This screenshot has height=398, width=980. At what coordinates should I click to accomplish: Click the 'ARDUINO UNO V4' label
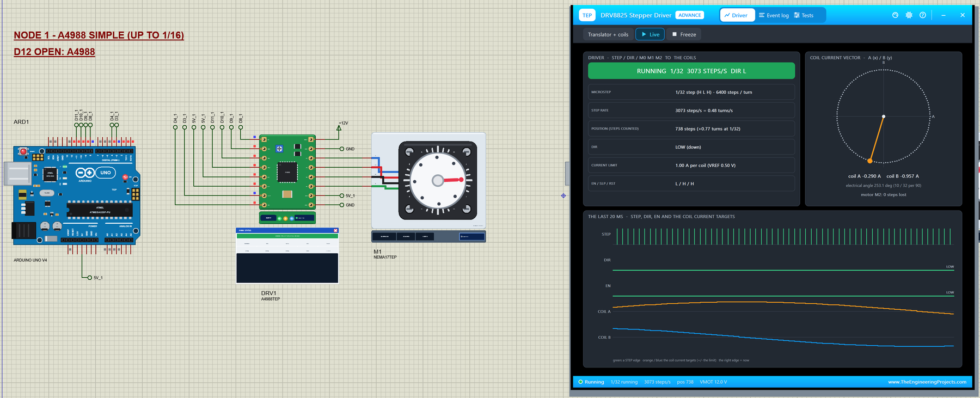[30, 260]
